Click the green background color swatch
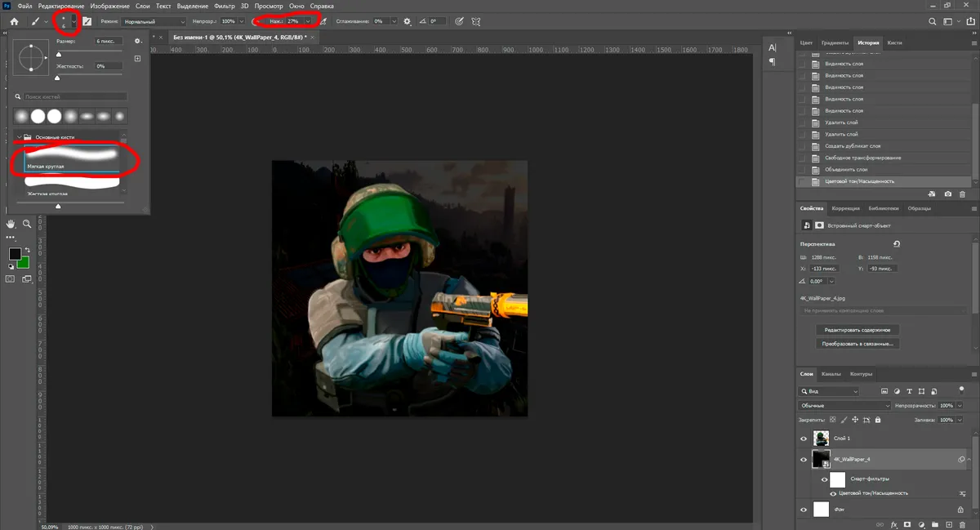Viewport: 980px width, 530px height. (x=24, y=263)
